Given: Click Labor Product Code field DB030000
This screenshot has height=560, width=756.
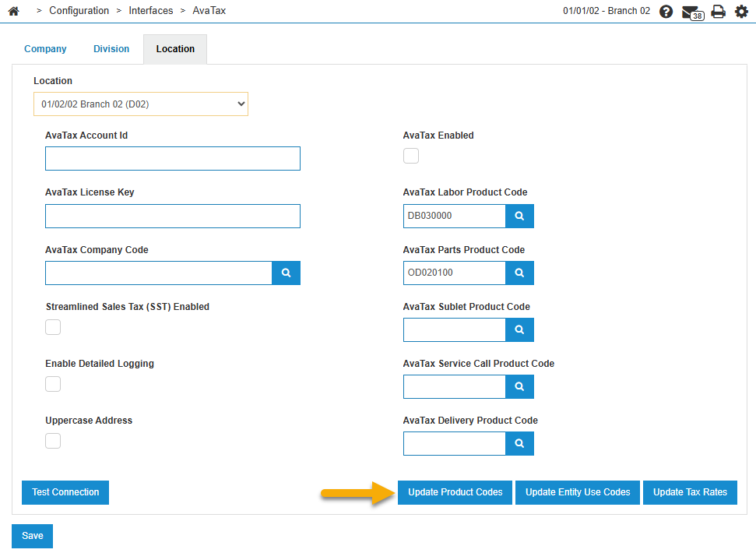Looking at the screenshot, I should (454, 216).
